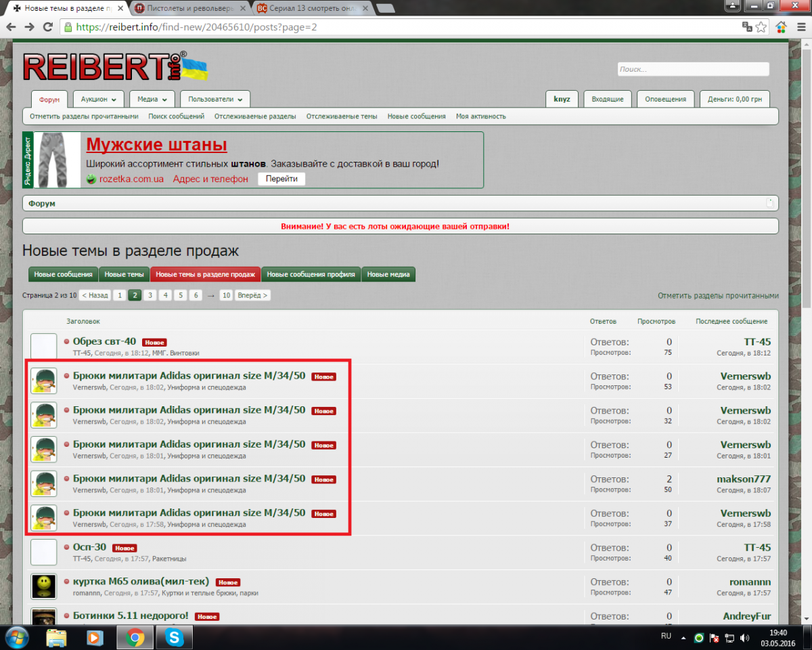This screenshot has height=650, width=812.
Task: Expand the Аукцион dropdown menu
Action: (x=98, y=99)
